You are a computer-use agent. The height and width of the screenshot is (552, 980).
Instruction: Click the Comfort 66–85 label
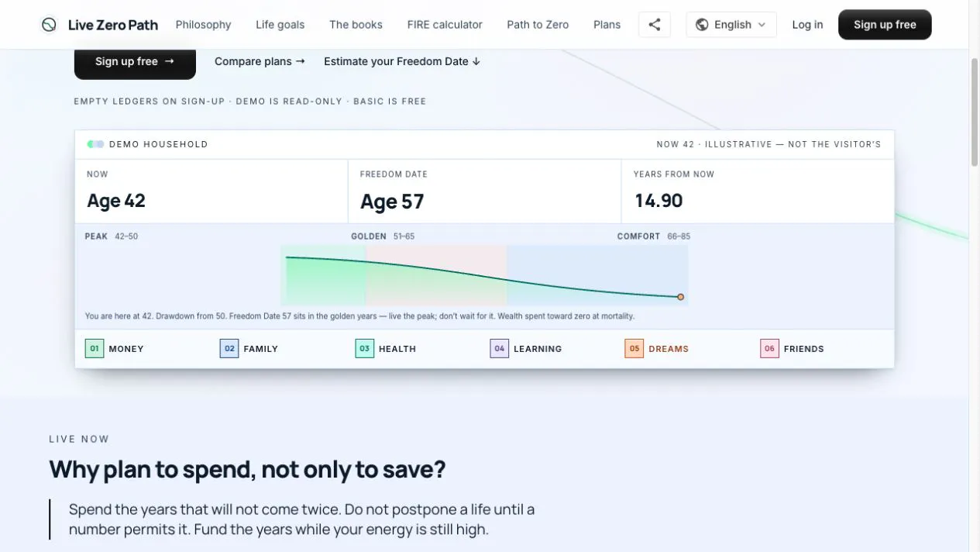pyautogui.click(x=654, y=236)
